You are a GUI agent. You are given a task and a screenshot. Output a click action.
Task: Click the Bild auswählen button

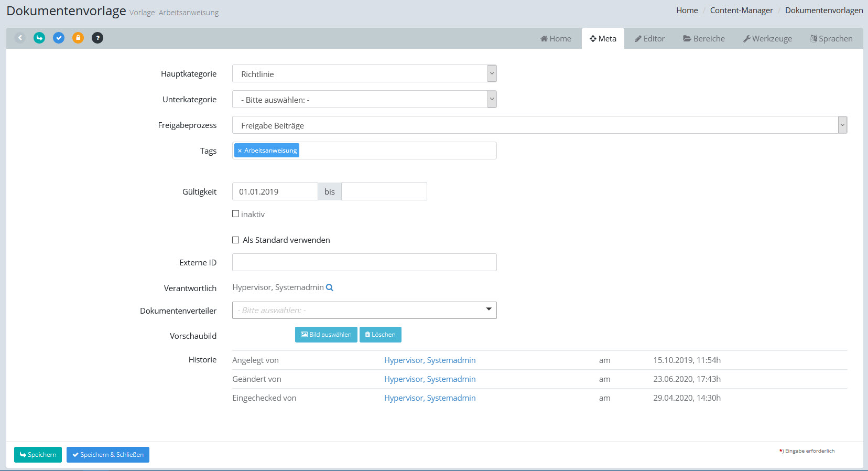pyautogui.click(x=326, y=335)
